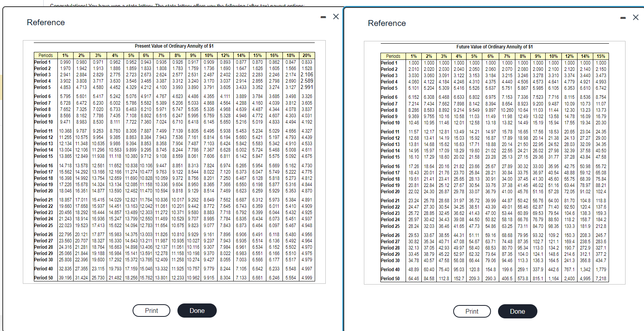Click the 6.145 cell for Period 10 at 10%
Viewport: 644px width, 331px height.
(209, 122)
